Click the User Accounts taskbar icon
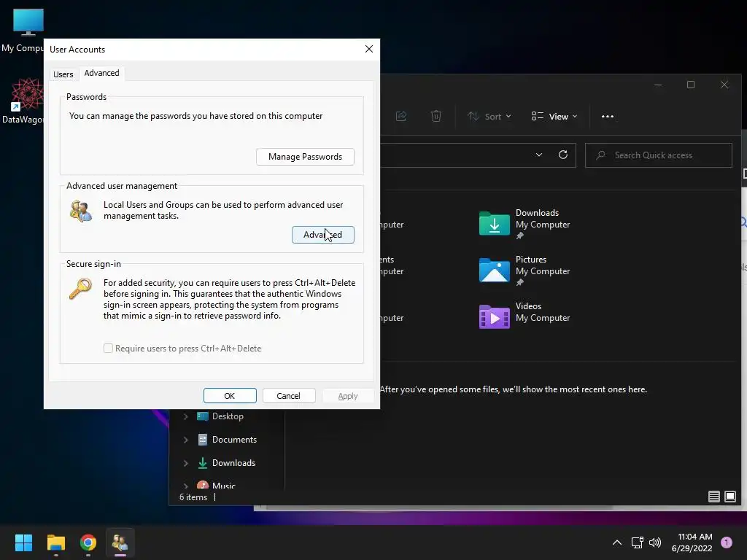Viewport: 747px width, 560px height. (x=120, y=542)
